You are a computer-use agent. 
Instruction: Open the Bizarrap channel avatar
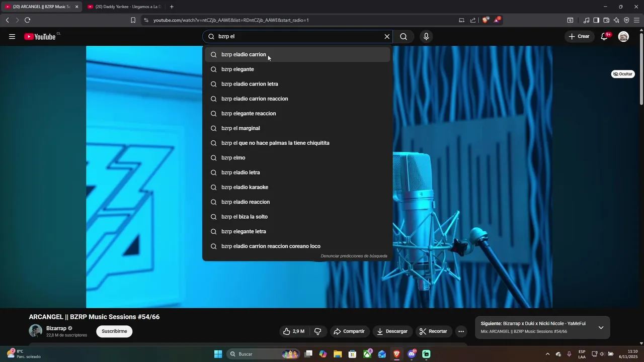coord(35,331)
